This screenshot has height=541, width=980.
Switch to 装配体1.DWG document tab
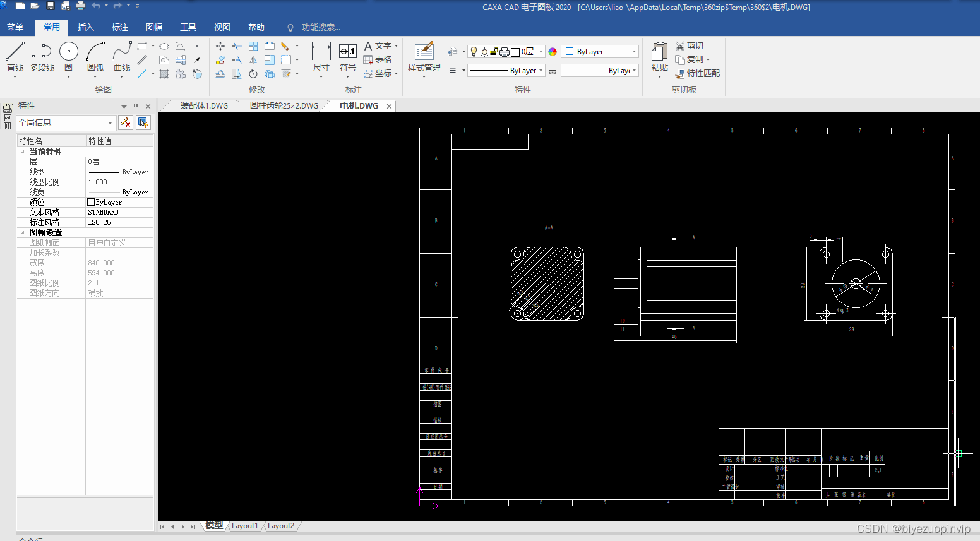[204, 106]
